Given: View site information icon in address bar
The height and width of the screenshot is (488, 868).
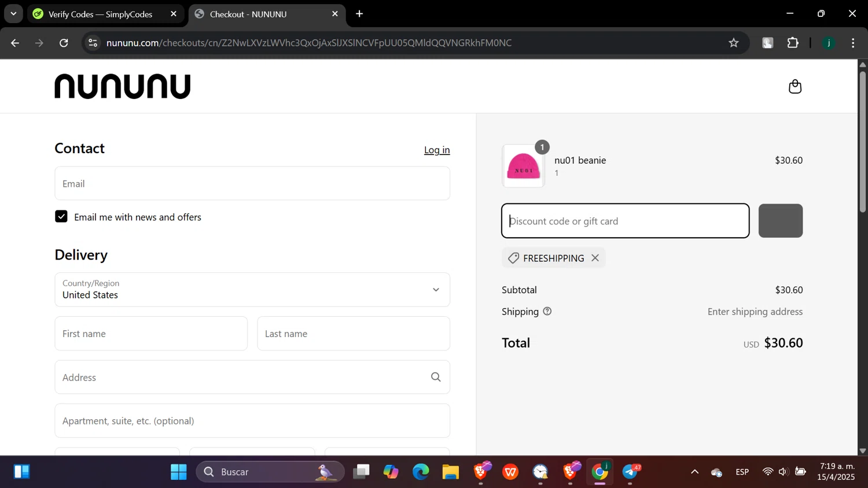Looking at the screenshot, I should point(93,43).
